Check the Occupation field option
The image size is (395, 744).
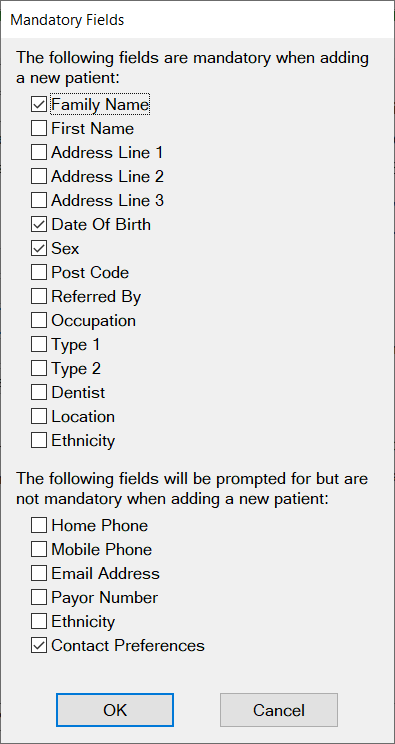(39, 320)
